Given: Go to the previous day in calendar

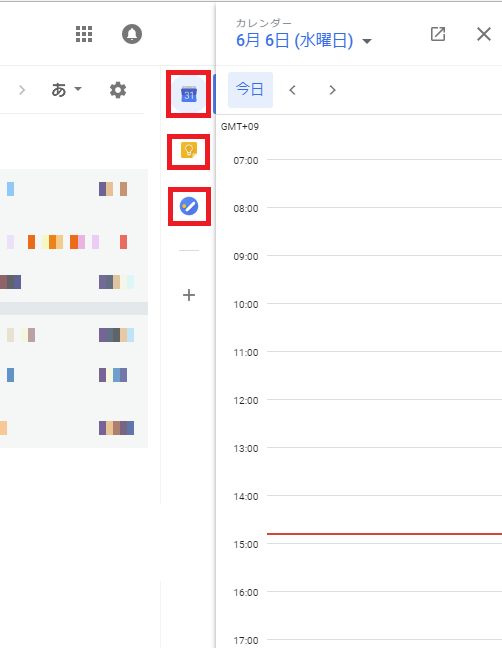Looking at the screenshot, I should point(293,90).
